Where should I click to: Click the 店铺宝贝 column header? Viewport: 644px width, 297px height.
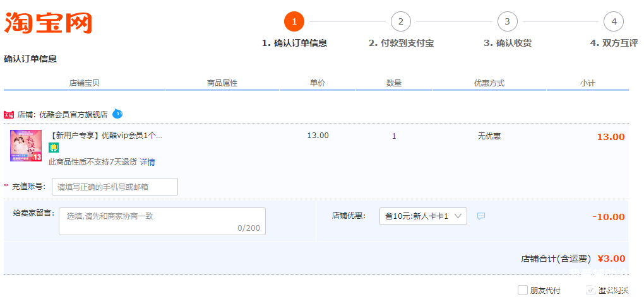point(84,83)
